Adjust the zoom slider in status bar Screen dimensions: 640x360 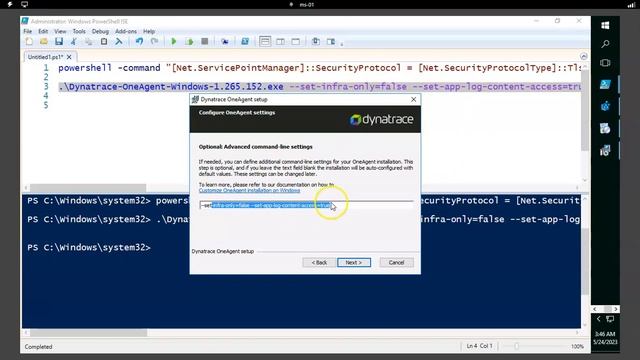[x=517, y=346]
